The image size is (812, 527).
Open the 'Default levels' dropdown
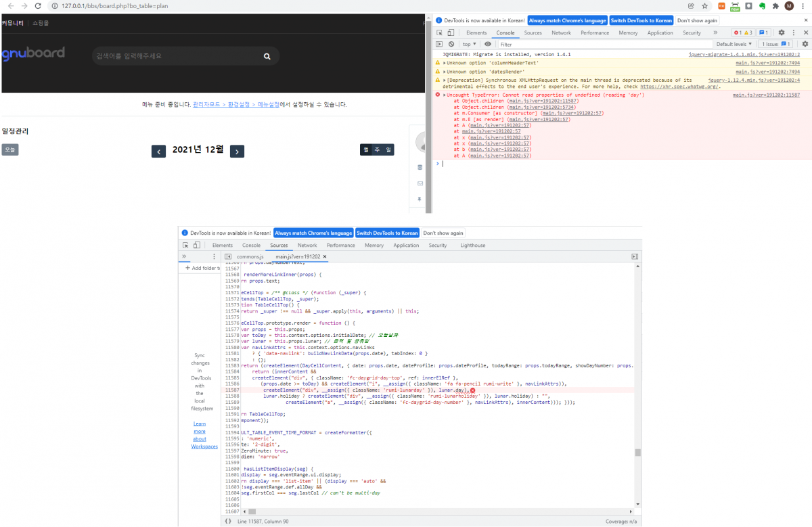tap(735, 44)
